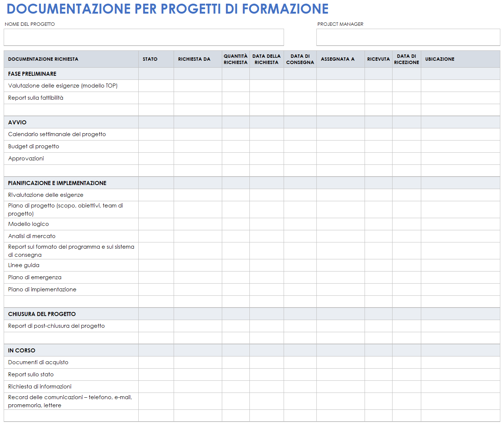Select the ASSEGNATA A column header

click(341, 59)
